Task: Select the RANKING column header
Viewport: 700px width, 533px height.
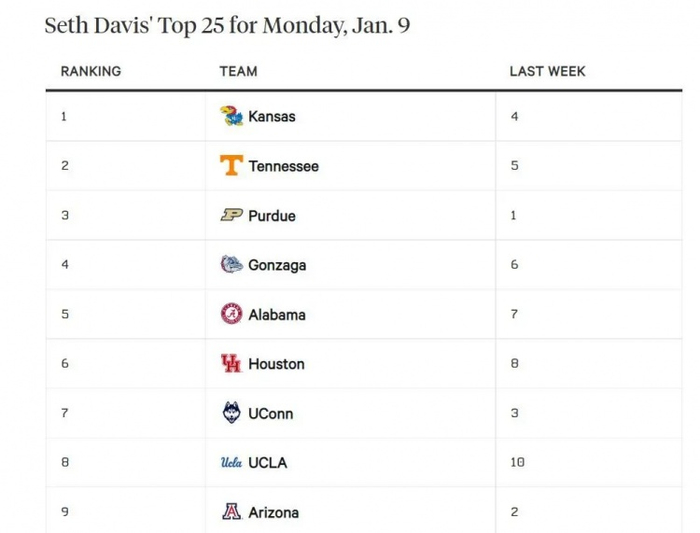Action: pyautogui.click(x=91, y=71)
